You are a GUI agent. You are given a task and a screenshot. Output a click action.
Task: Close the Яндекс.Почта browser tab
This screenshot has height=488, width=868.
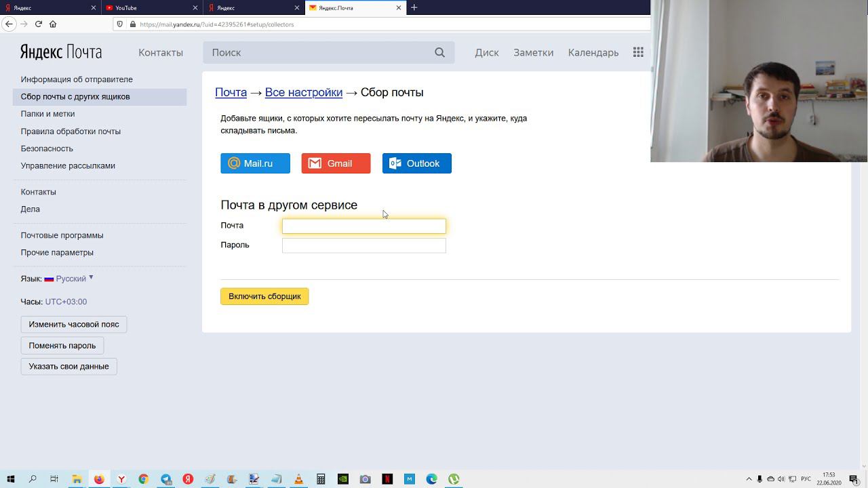coord(399,7)
